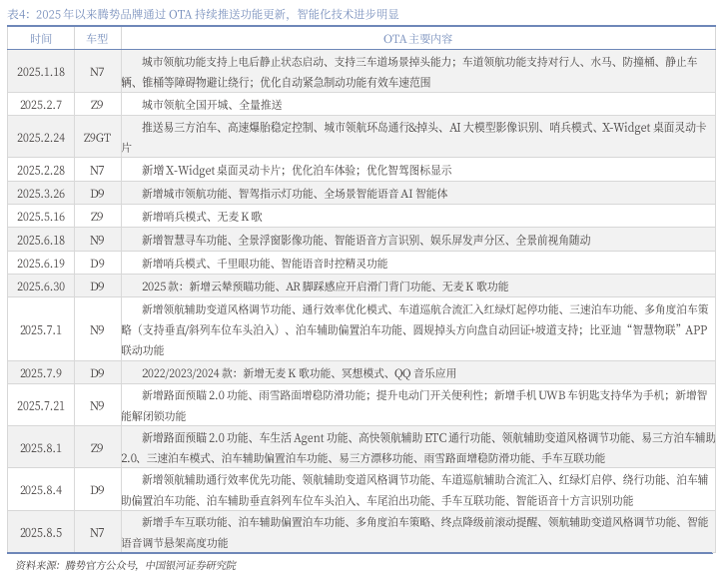Click the date cell '2025.7.1'
The width and height of the screenshot is (728, 574).
pos(41,329)
